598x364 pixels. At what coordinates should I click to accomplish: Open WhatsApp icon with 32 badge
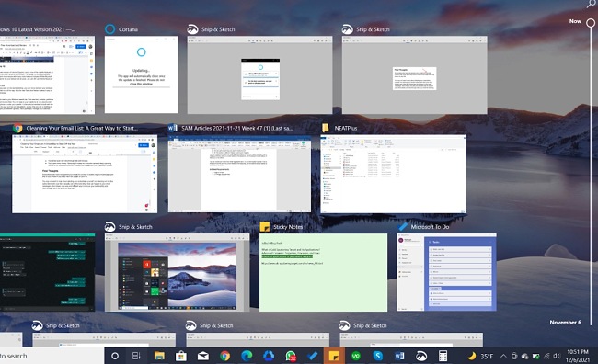(x=291, y=356)
